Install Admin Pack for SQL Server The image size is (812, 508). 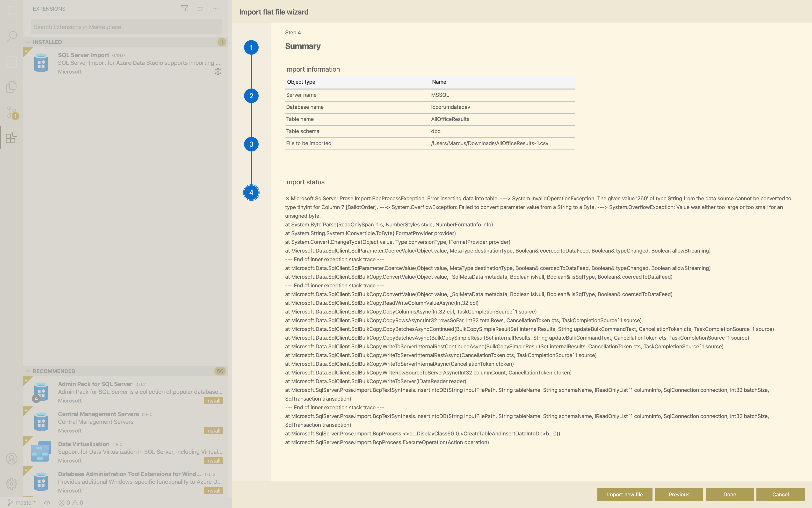tap(213, 401)
